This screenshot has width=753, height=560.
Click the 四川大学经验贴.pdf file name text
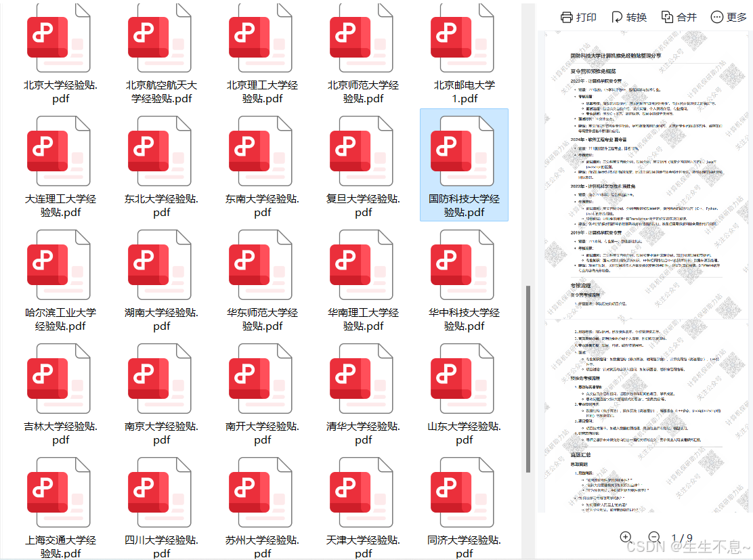161,546
